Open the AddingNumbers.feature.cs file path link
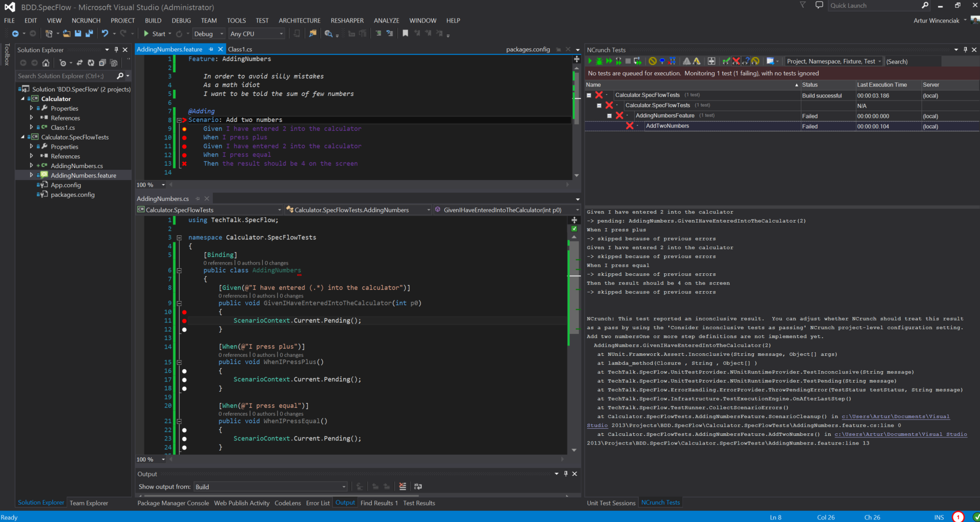The image size is (980, 522). coord(895,416)
